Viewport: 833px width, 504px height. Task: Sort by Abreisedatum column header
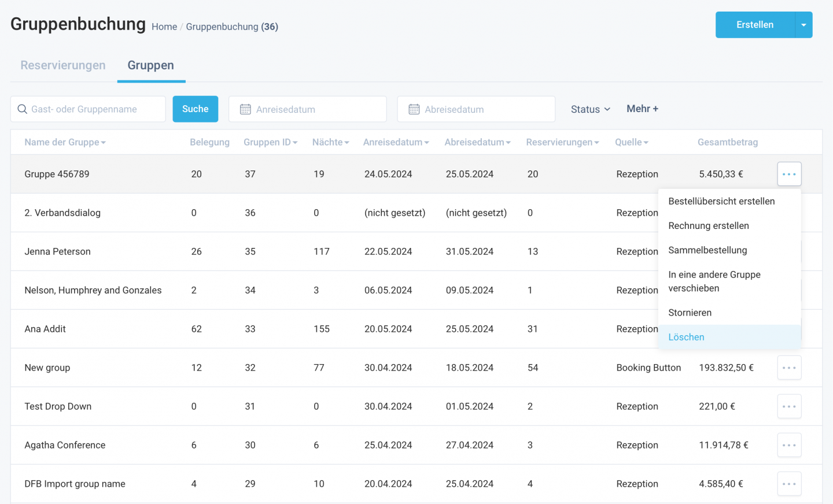click(x=477, y=142)
